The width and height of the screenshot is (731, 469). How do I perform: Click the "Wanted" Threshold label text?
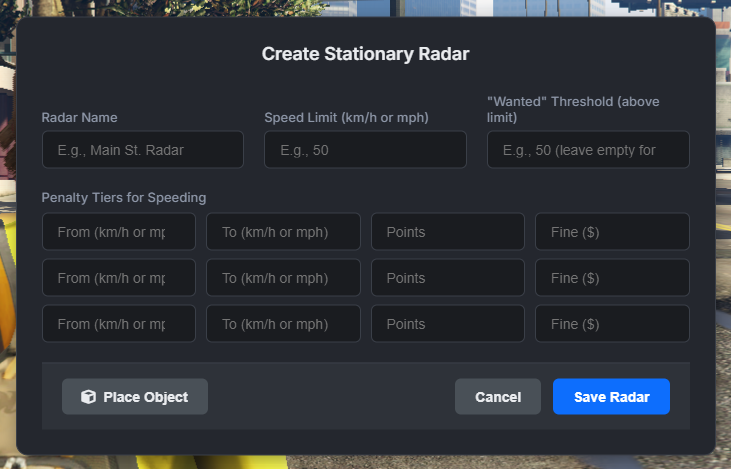coord(573,110)
